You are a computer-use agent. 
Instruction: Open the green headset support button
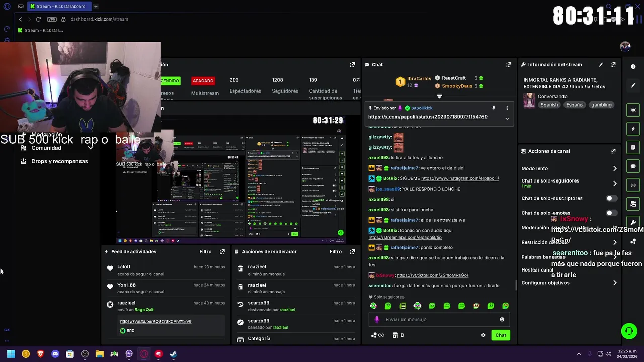pos(629,331)
